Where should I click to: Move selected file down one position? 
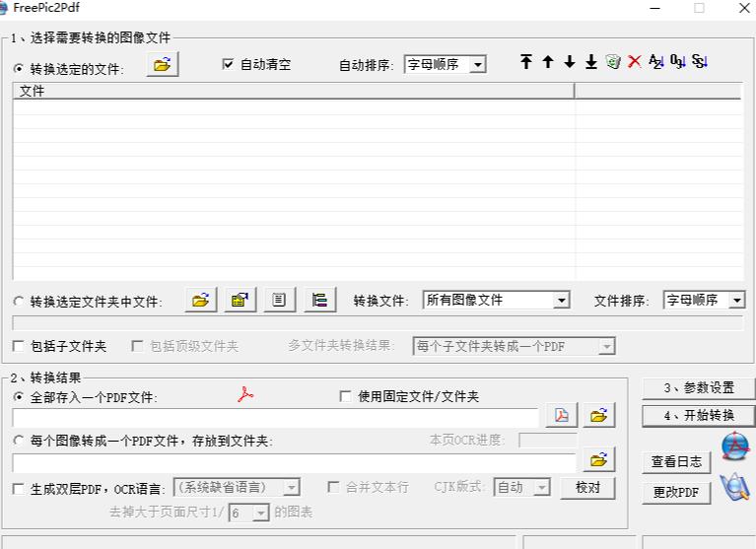pos(570,62)
